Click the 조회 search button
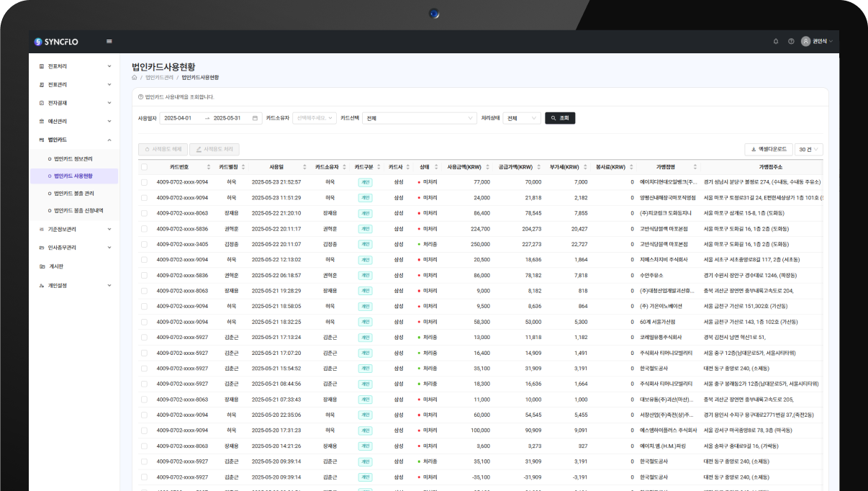868x491 pixels. (x=560, y=118)
